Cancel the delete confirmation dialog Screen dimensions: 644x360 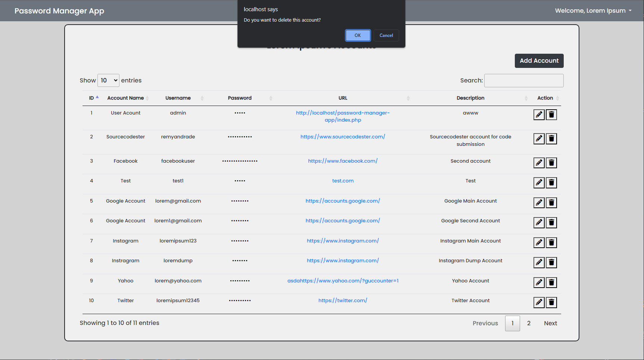point(386,35)
